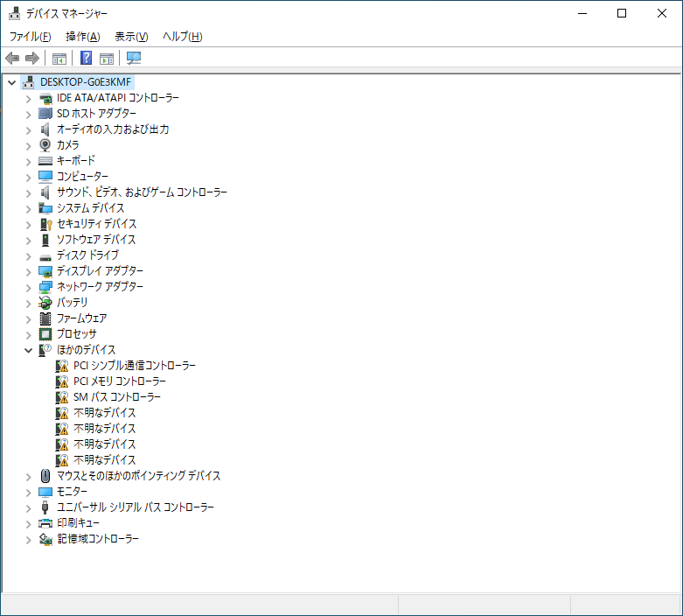Viewport: 683px width, 616px height.
Task: Expand the モニター category
Action: click(29, 493)
